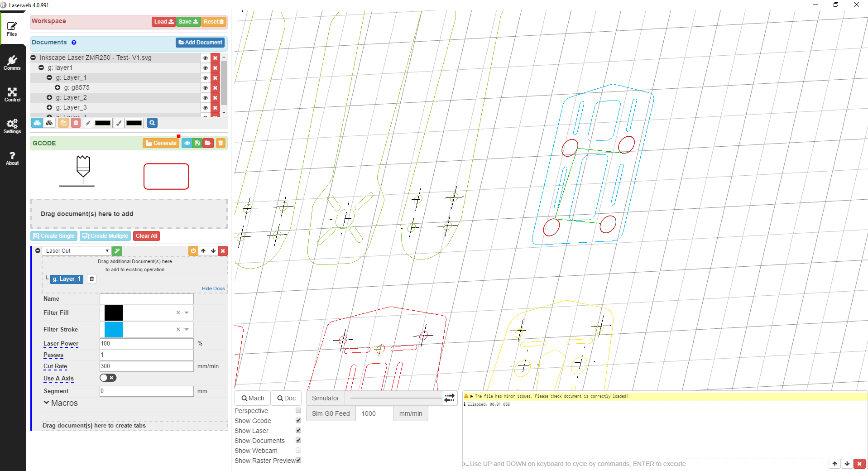Click the Hide Docs link
The image size is (868, 471).
(x=213, y=288)
